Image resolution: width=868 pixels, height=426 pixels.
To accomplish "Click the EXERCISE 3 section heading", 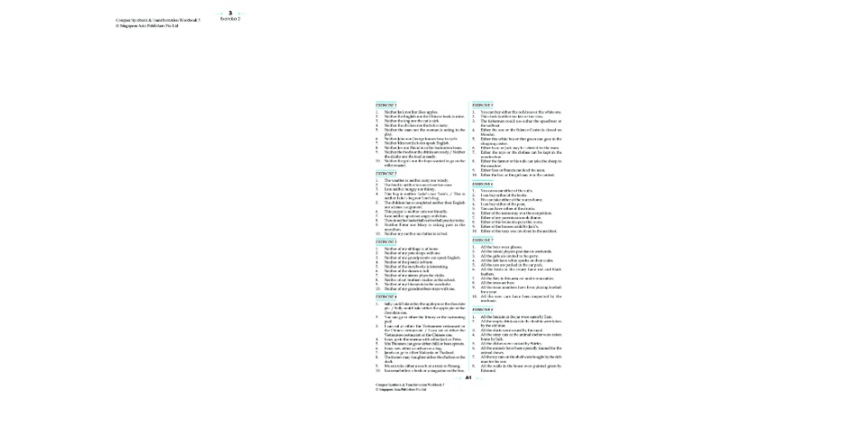I will 386,241.
